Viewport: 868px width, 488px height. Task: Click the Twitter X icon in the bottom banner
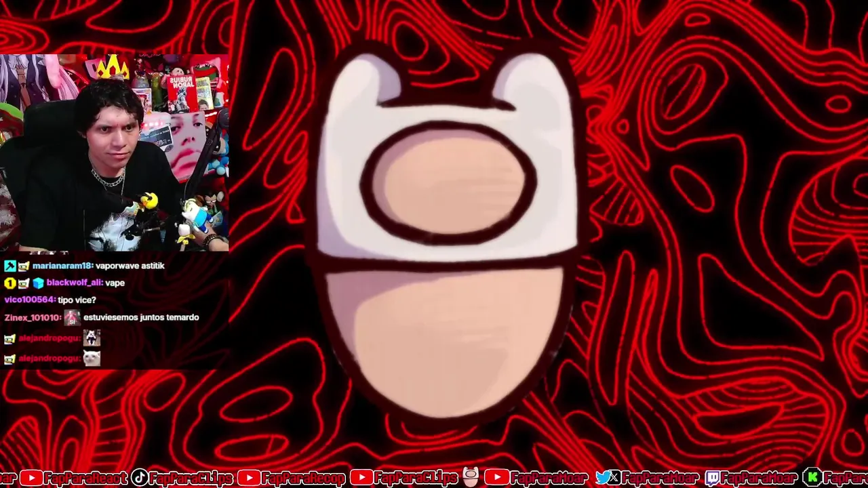coord(608,478)
